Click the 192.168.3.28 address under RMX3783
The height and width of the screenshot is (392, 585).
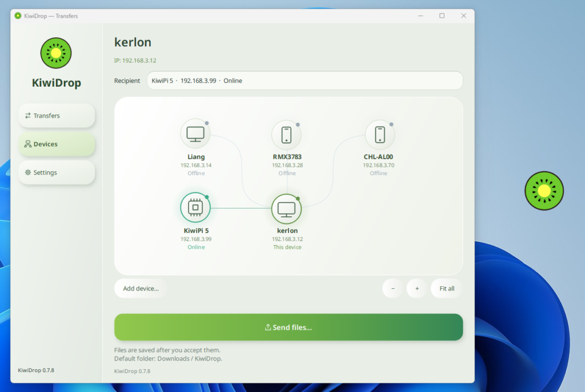(x=287, y=165)
